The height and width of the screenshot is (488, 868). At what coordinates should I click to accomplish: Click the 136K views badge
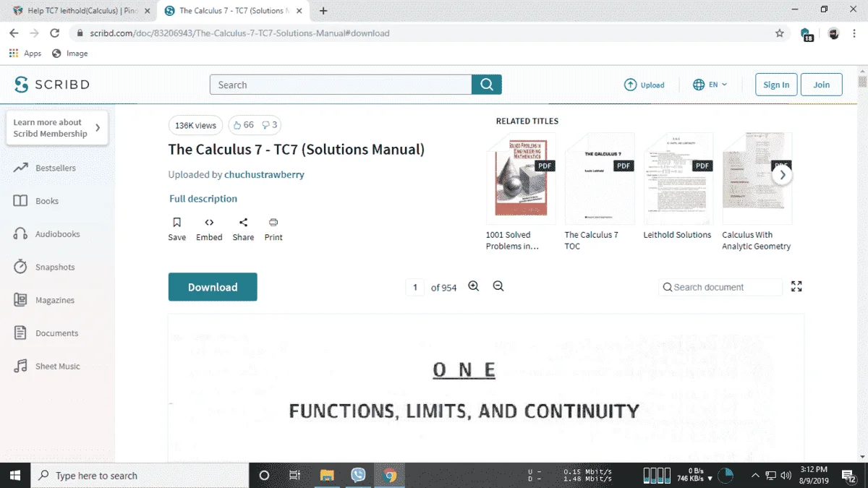pos(195,125)
